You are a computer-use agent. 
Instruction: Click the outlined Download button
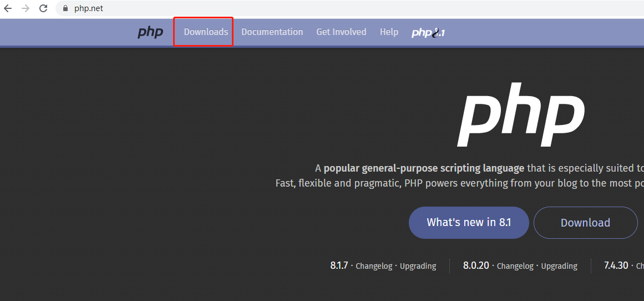[x=585, y=223]
